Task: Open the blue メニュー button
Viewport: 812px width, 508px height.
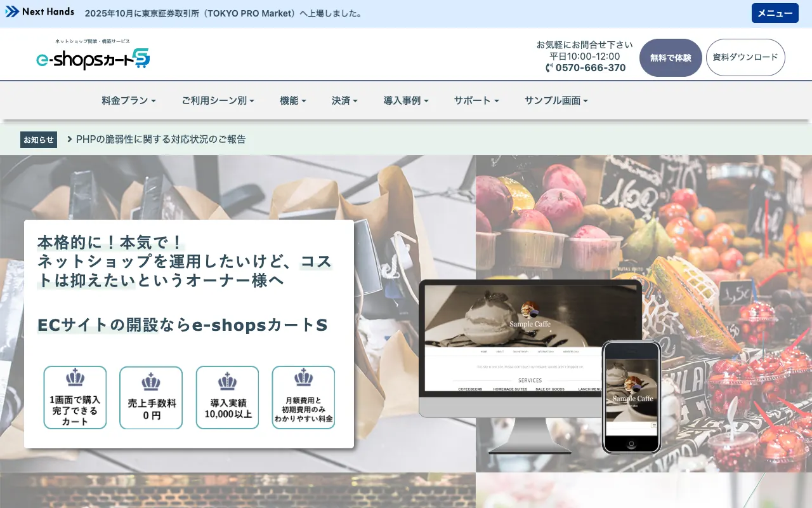Action: pyautogui.click(x=775, y=13)
